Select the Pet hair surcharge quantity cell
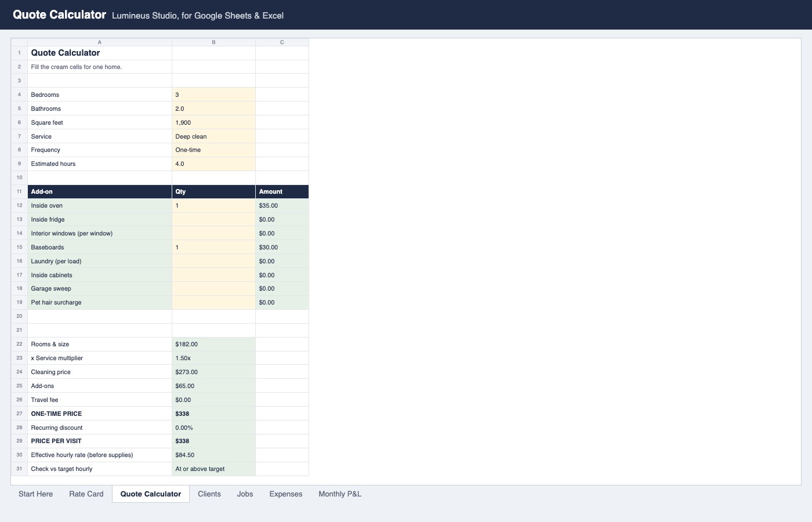Image resolution: width=812 pixels, height=522 pixels. click(x=213, y=302)
